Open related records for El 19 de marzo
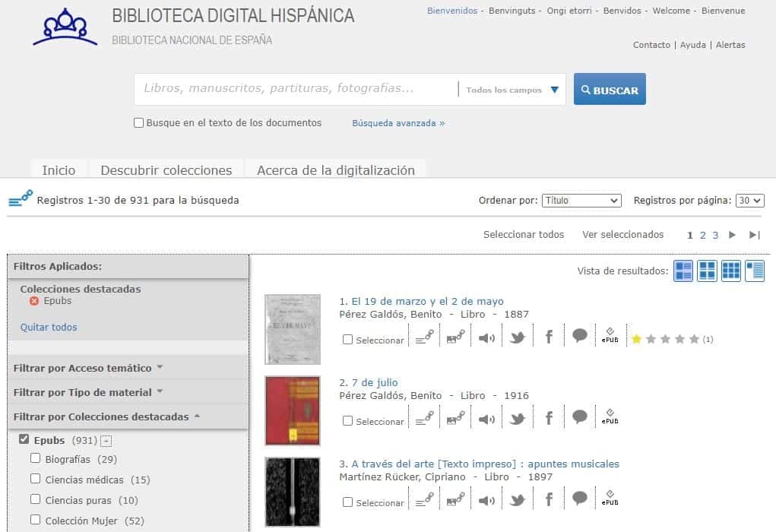Viewport: 776px width, 532px height. 424,337
